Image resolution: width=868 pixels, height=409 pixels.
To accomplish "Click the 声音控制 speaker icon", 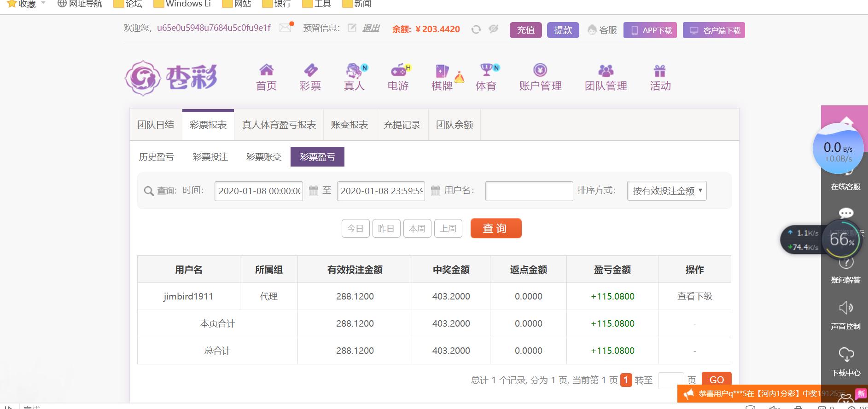I will (846, 308).
